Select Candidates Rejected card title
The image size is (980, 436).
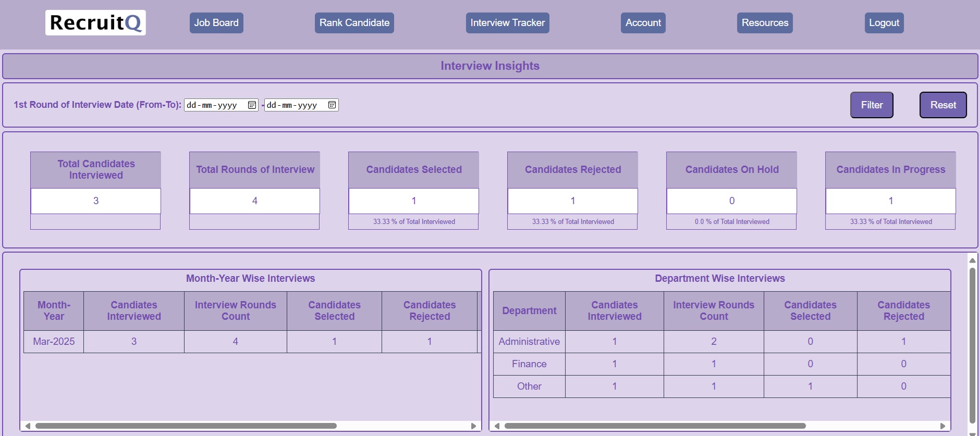click(573, 170)
